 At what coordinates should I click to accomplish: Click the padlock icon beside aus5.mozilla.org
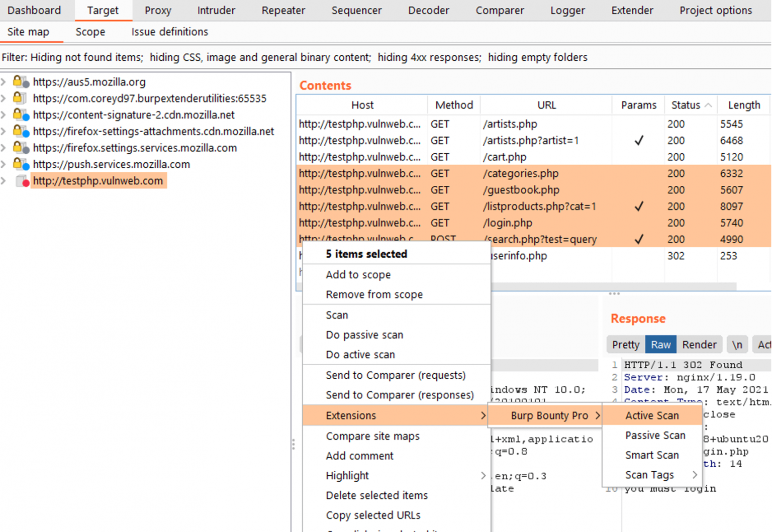pos(18,81)
